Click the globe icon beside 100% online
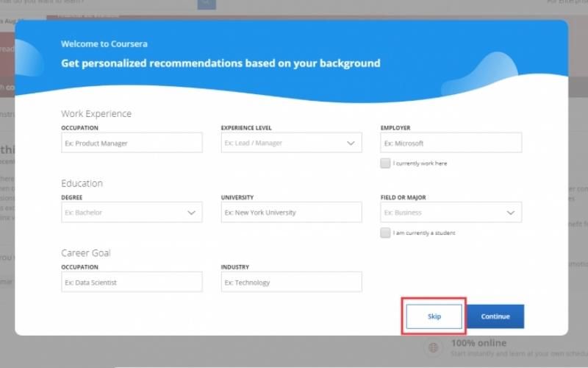Screen dimensions: 588x368 (x=433, y=347)
